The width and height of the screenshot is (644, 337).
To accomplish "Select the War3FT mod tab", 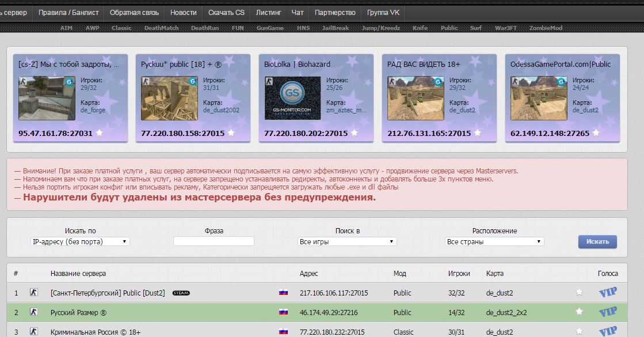I will tap(506, 28).
